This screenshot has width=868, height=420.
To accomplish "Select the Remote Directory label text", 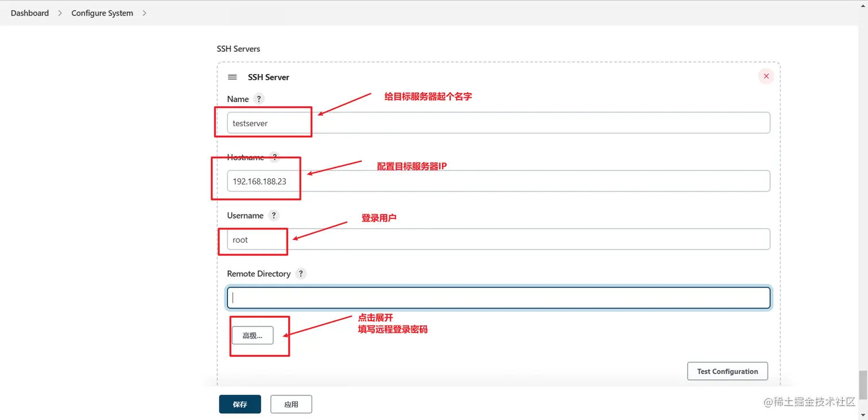I will click(x=259, y=274).
